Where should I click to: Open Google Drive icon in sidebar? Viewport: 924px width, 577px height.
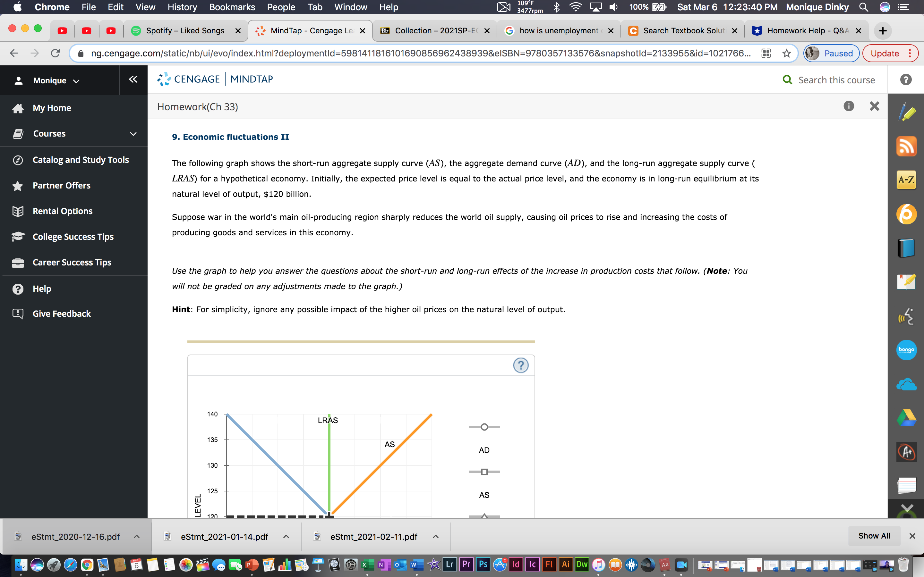tap(906, 418)
